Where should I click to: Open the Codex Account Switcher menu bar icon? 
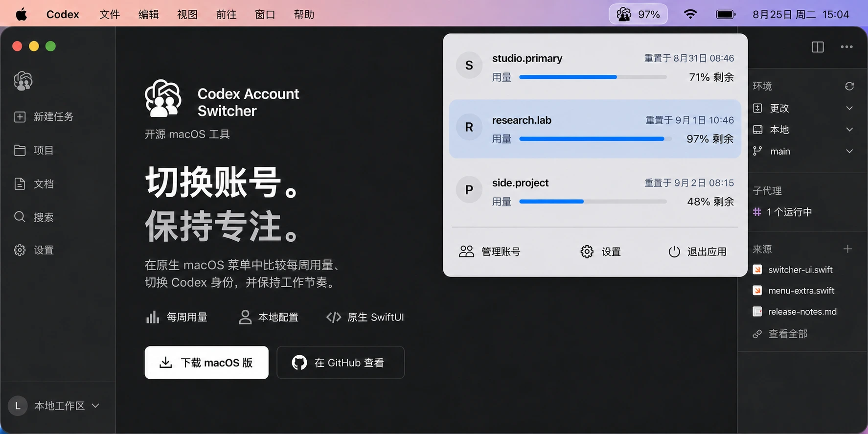coord(638,15)
